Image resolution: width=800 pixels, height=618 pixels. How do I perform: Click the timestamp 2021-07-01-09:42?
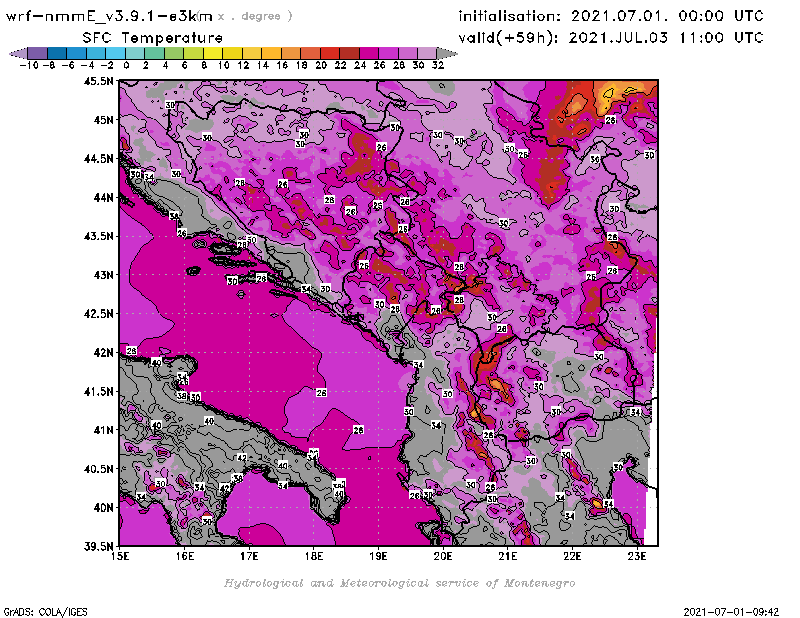pos(731,612)
